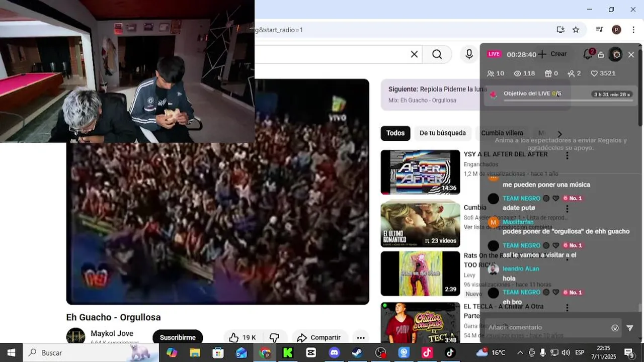Open Microsoft Store from the taskbar
This screenshot has width=644, height=362.
(218, 352)
